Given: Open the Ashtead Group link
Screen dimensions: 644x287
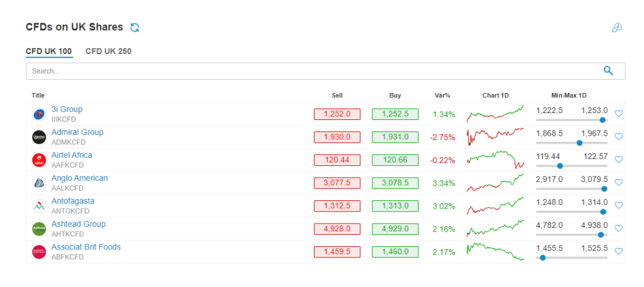Looking at the screenshot, I should [x=79, y=224].
